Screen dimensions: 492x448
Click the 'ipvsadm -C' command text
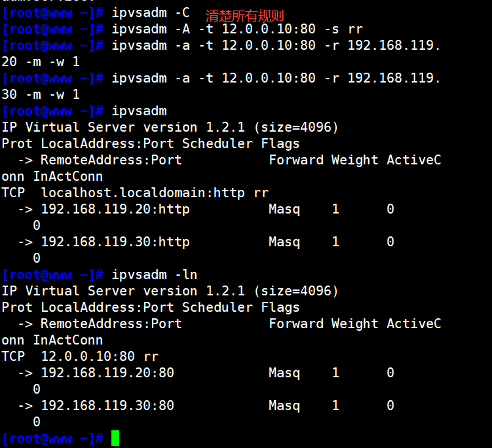point(151,13)
